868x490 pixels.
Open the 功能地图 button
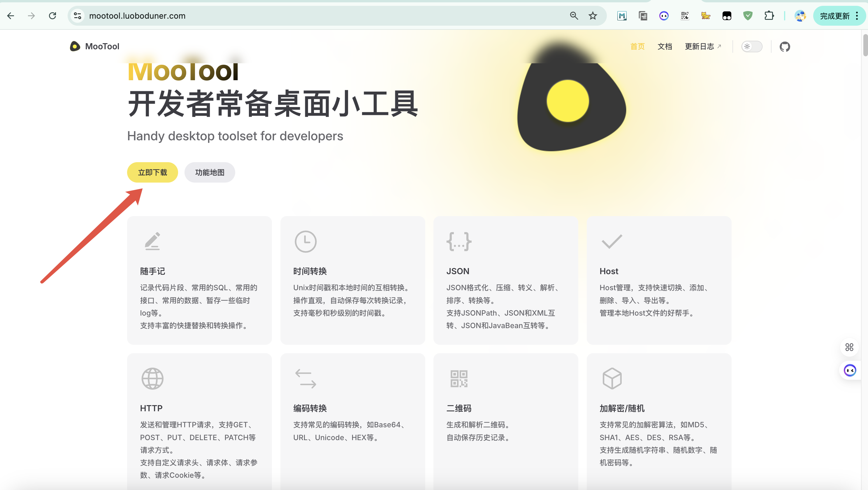(210, 172)
